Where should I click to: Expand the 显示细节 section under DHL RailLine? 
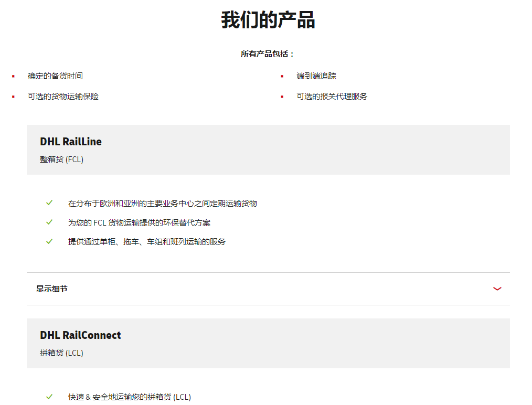(268, 289)
